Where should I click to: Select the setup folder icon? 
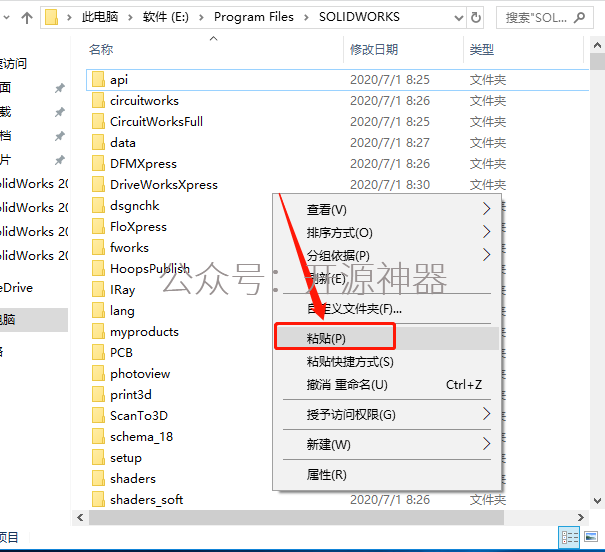[x=98, y=457]
